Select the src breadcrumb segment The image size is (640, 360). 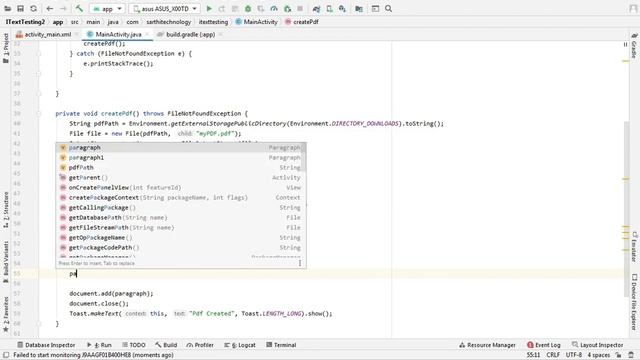click(x=75, y=22)
